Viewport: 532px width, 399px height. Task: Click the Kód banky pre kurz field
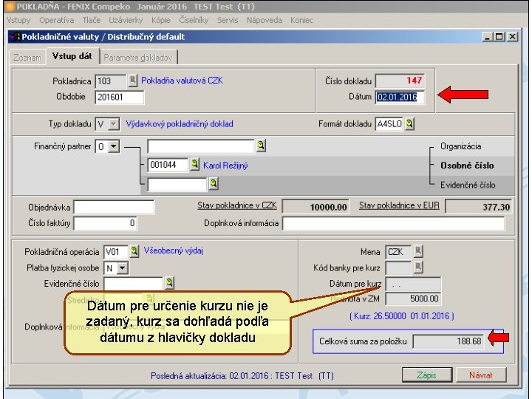click(x=398, y=268)
